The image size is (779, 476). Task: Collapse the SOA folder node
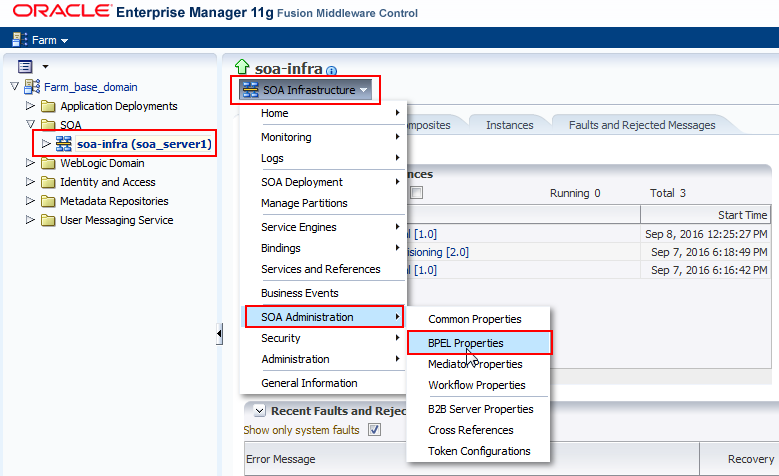pos(30,124)
